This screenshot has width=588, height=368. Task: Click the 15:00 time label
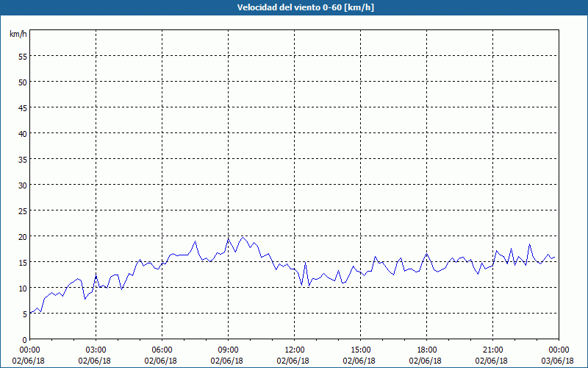click(x=360, y=350)
